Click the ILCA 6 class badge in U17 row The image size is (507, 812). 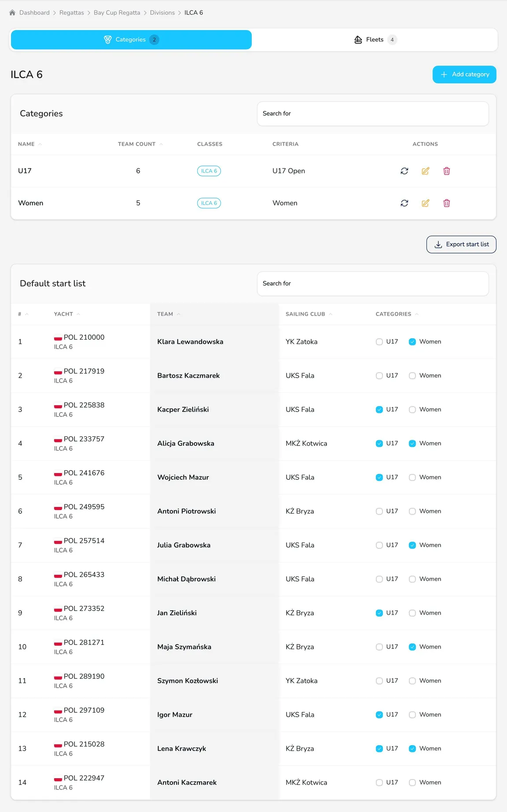coord(209,171)
